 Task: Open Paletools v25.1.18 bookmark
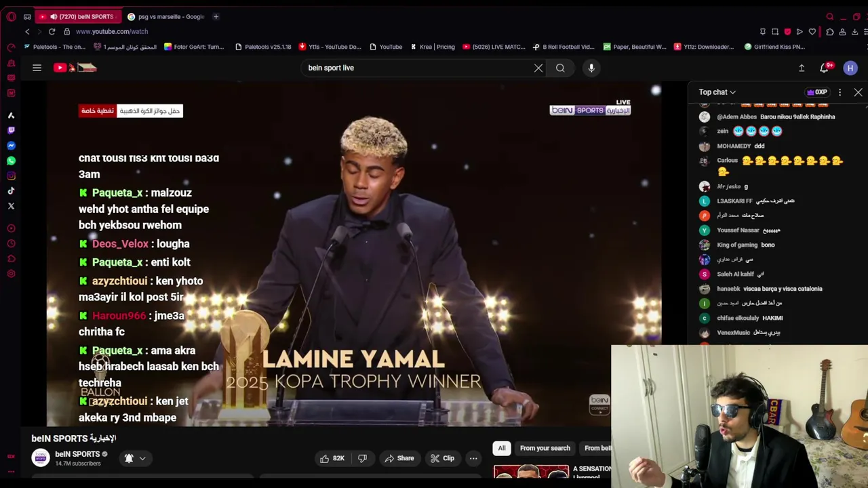pyautogui.click(x=263, y=47)
